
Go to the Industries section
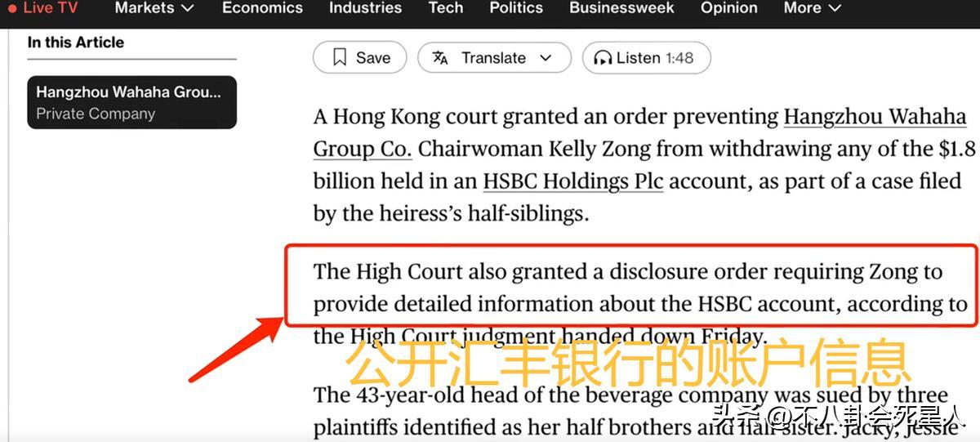365,8
